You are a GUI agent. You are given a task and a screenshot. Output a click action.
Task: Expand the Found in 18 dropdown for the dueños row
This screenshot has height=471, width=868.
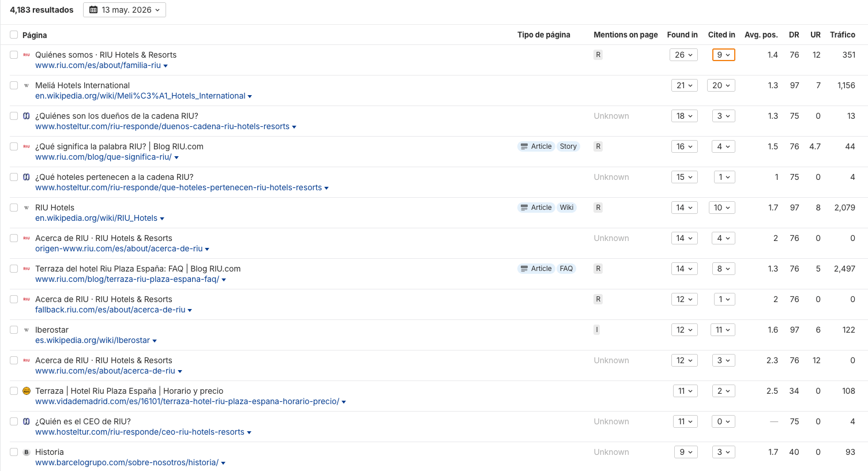tap(685, 116)
